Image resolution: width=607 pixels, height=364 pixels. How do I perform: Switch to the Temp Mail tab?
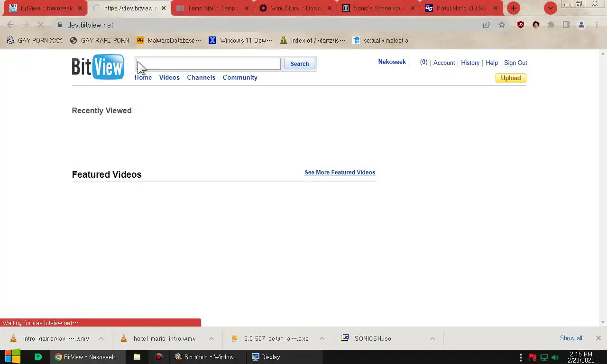[x=212, y=8]
